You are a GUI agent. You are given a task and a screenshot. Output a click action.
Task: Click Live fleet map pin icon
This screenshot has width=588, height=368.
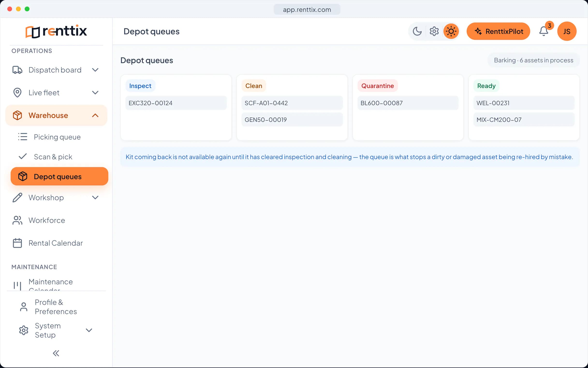tap(17, 93)
